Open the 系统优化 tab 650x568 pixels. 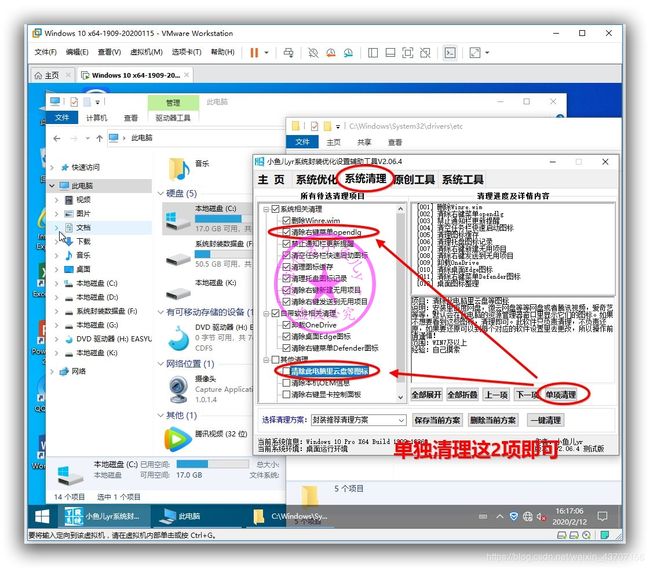point(316,180)
